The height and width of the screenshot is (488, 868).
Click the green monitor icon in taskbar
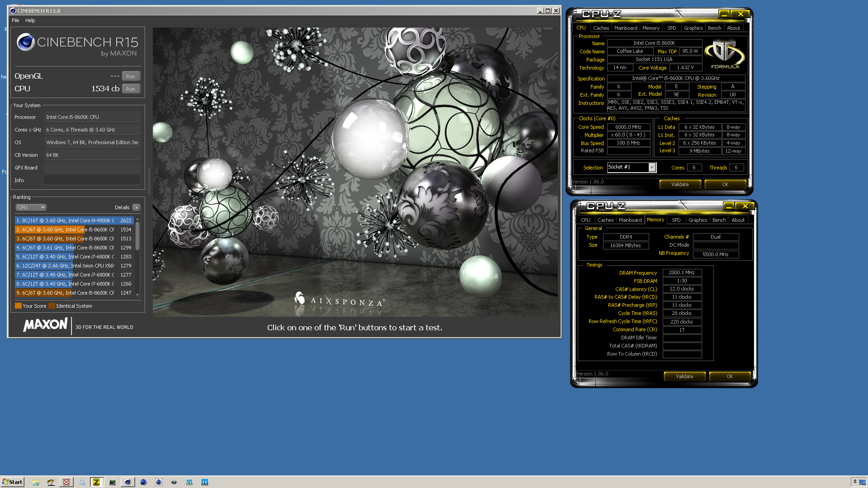pos(113,482)
